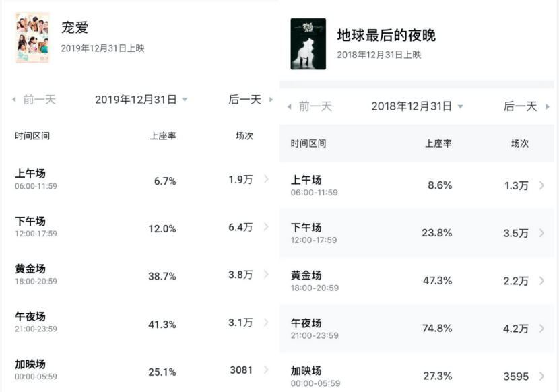Open date dropdown 2019年12月31日
Image resolution: width=559 pixels, height=392 pixels.
tap(141, 100)
